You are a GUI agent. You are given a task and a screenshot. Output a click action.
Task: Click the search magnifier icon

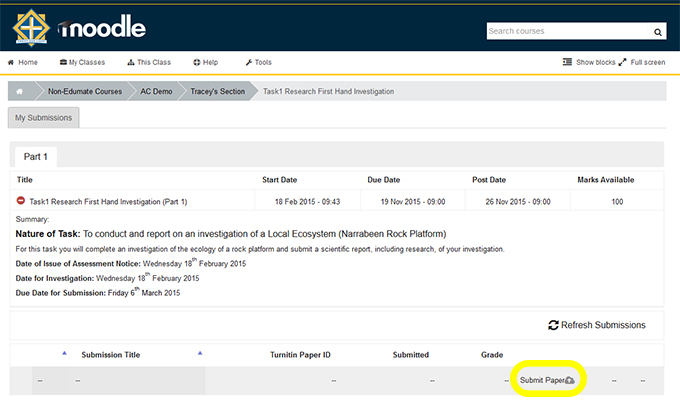coord(657,32)
